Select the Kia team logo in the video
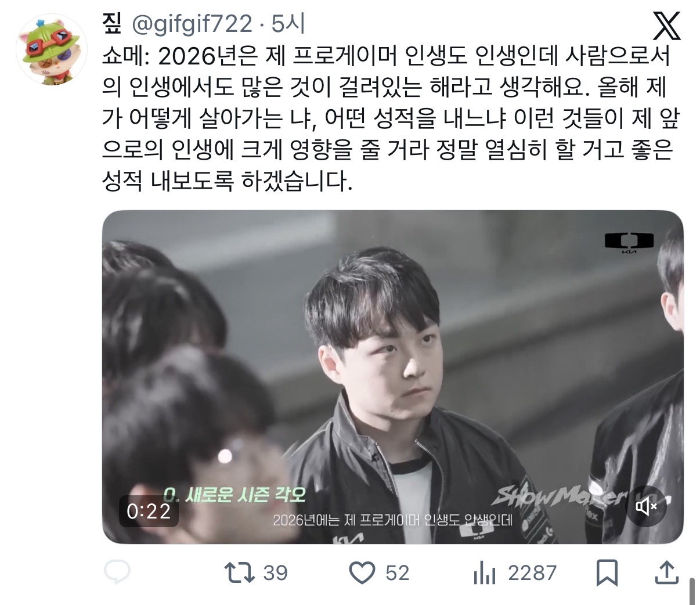700x605 pixels. [629, 242]
